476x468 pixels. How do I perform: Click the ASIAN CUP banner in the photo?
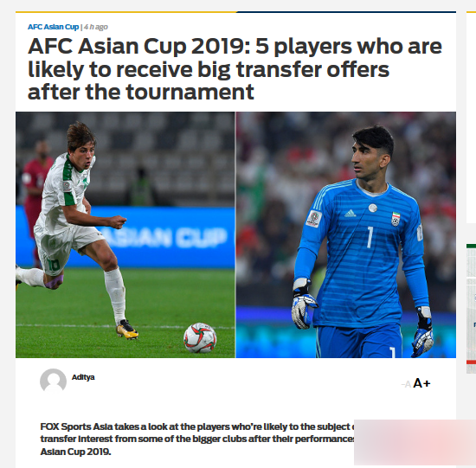coord(165,237)
